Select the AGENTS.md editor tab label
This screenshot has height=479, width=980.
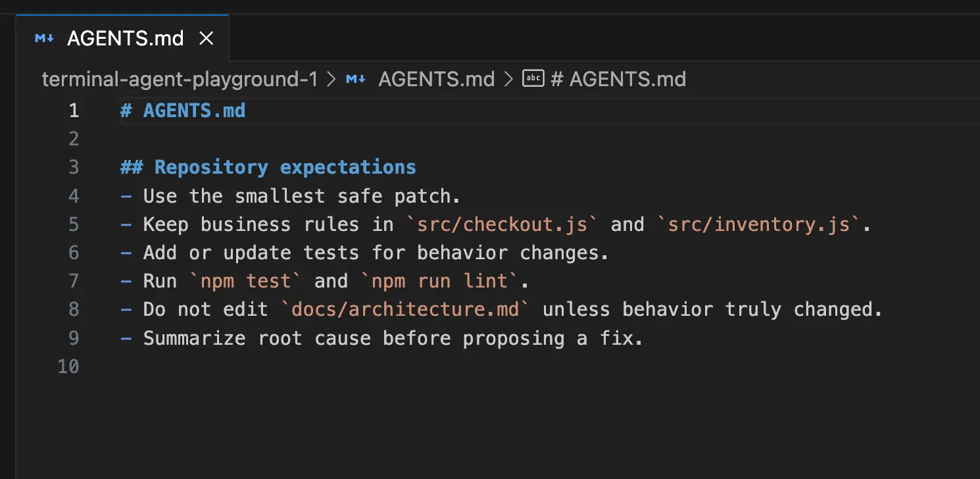[125, 39]
